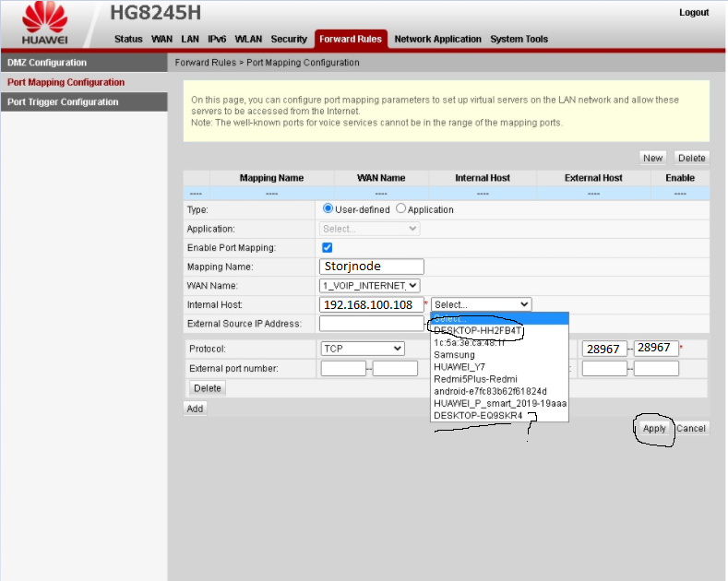This screenshot has width=728, height=581.
Task: Select the User-defined radio button
Action: click(328, 209)
